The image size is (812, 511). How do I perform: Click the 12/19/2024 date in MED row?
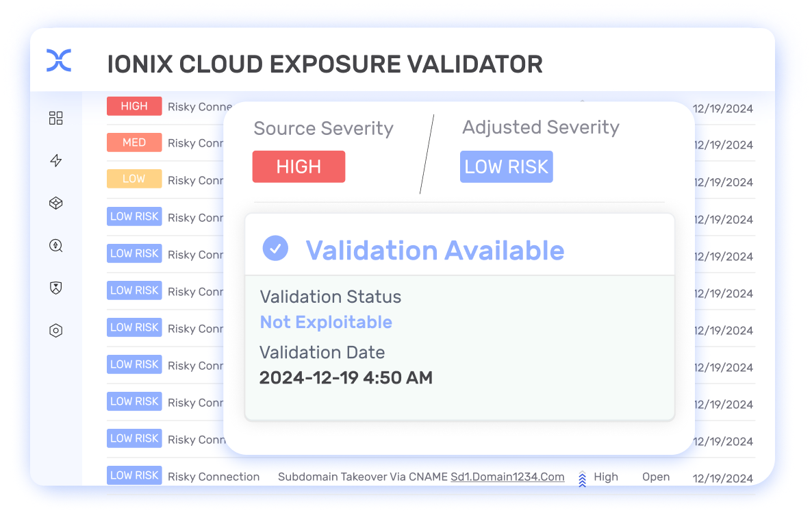coord(723,145)
